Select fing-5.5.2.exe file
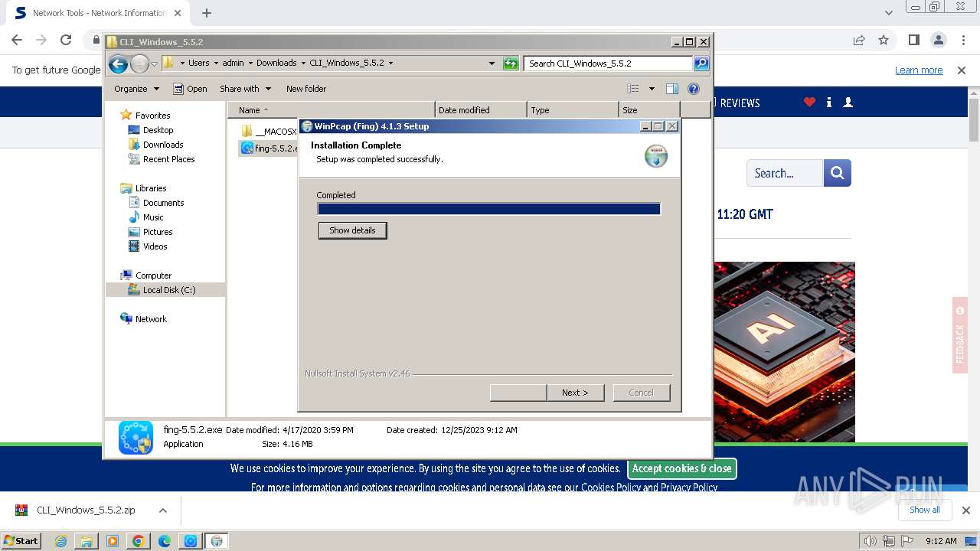 [268, 148]
